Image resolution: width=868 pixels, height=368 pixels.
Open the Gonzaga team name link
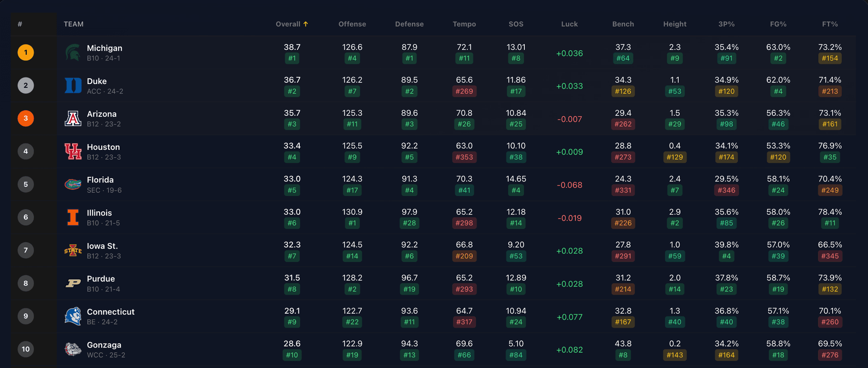pos(104,345)
